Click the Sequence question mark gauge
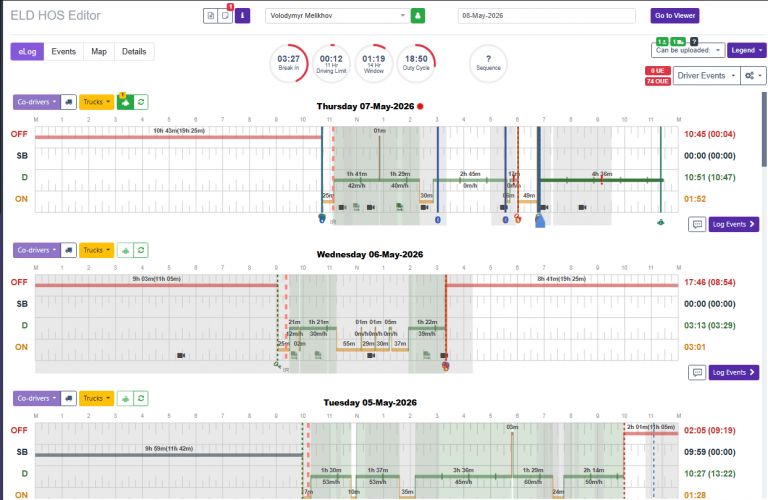This screenshot has height=500, width=768. coord(488,63)
